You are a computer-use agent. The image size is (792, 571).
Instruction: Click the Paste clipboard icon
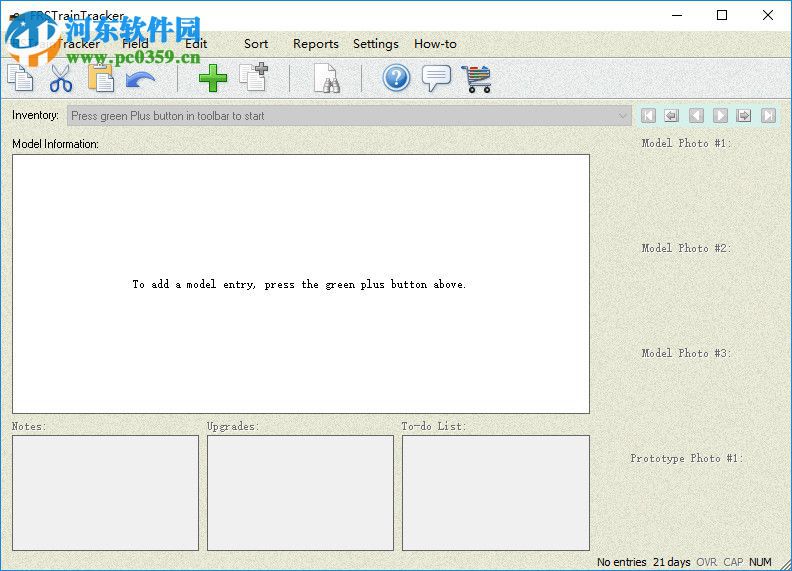(x=101, y=78)
